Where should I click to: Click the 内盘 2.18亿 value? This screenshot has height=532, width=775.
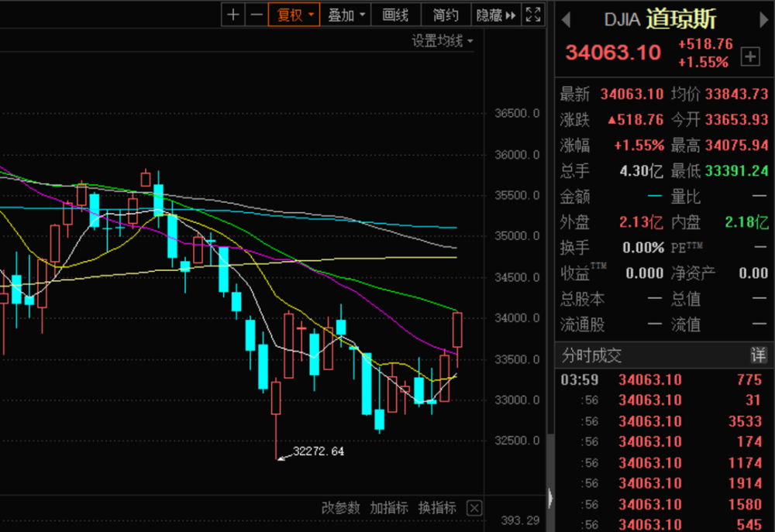pyautogui.click(x=746, y=222)
